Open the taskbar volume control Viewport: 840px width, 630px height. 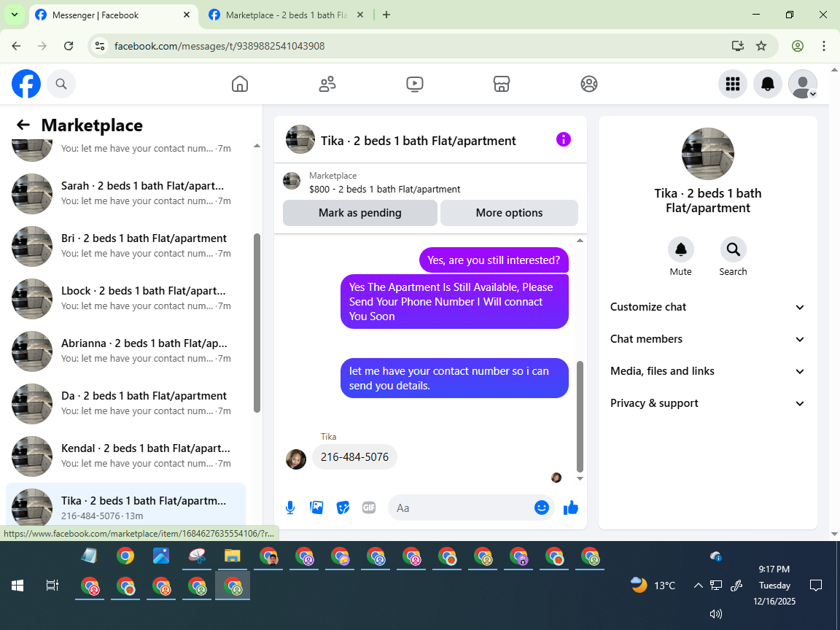tap(716, 614)
